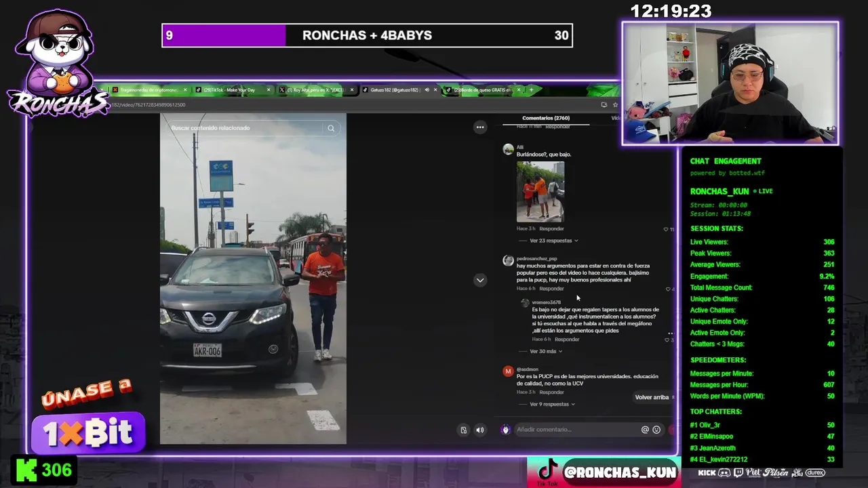Open a new browser tab with plus
Image resolution: width=868 pixels, height=488 pixels.
coord(531,89)
